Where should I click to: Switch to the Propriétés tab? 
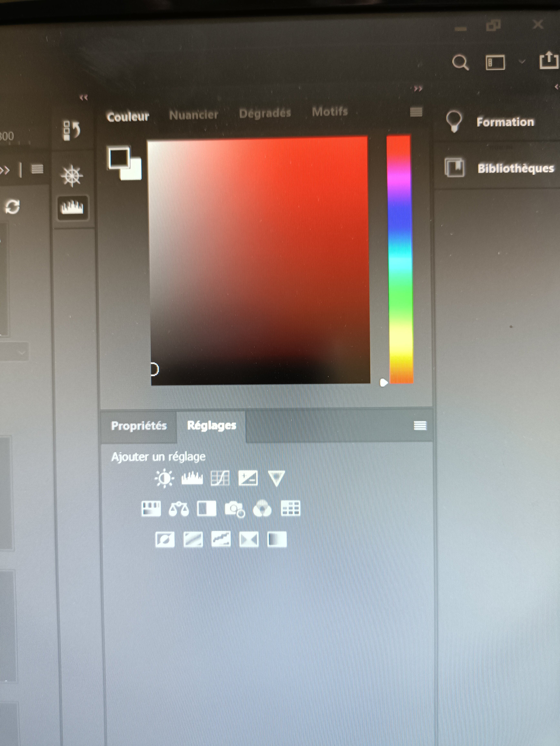pyautogui.click(x=139, y=426)
